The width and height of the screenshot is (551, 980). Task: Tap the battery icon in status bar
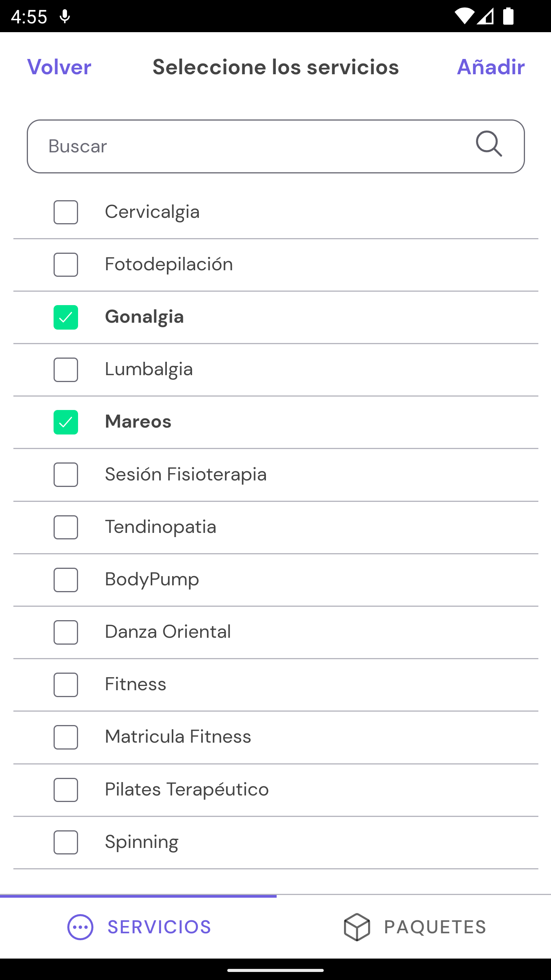(508, 16)
